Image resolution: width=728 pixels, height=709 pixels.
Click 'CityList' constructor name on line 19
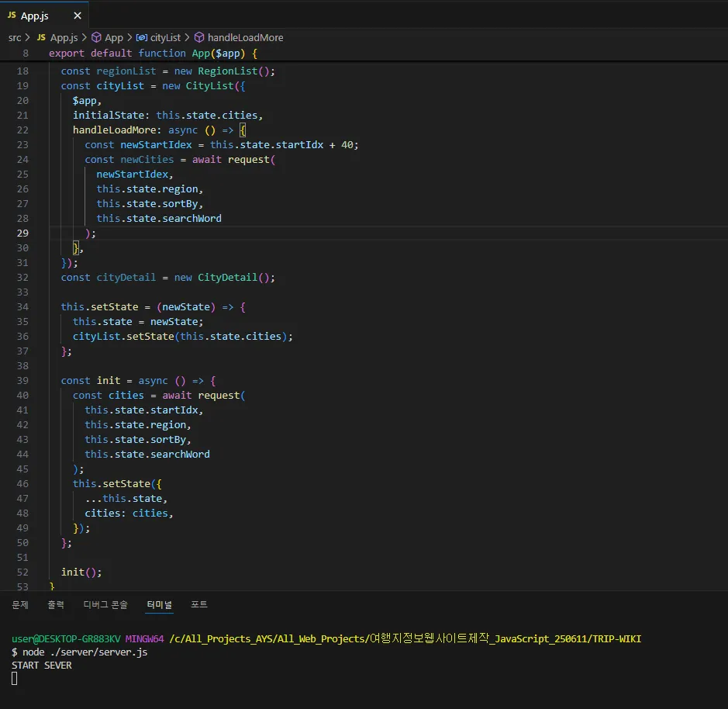[210, 86]
